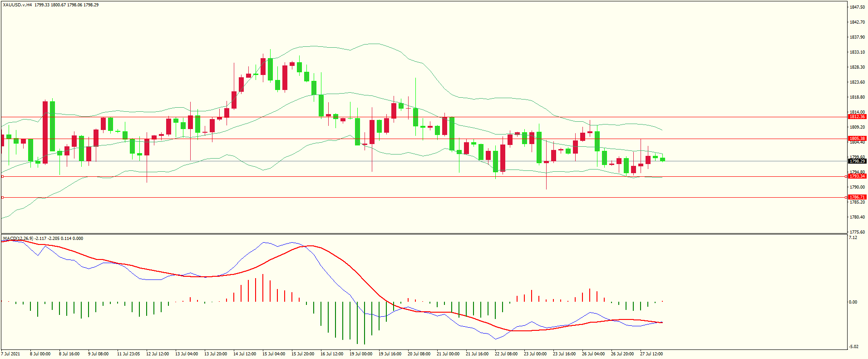Click the -5.02 MACD scale value

click(x=853, y=347)
